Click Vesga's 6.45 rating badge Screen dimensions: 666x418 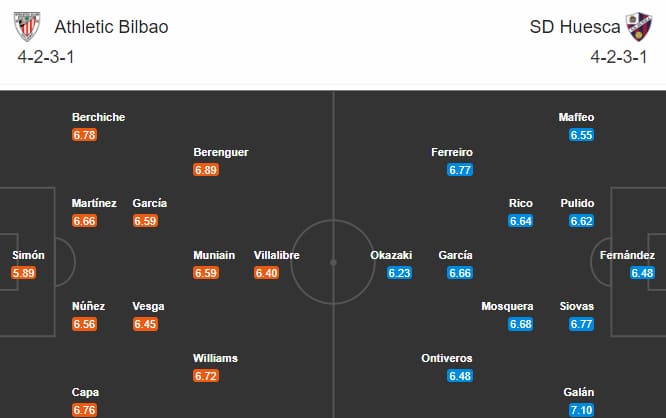click(x=145, y=324)
